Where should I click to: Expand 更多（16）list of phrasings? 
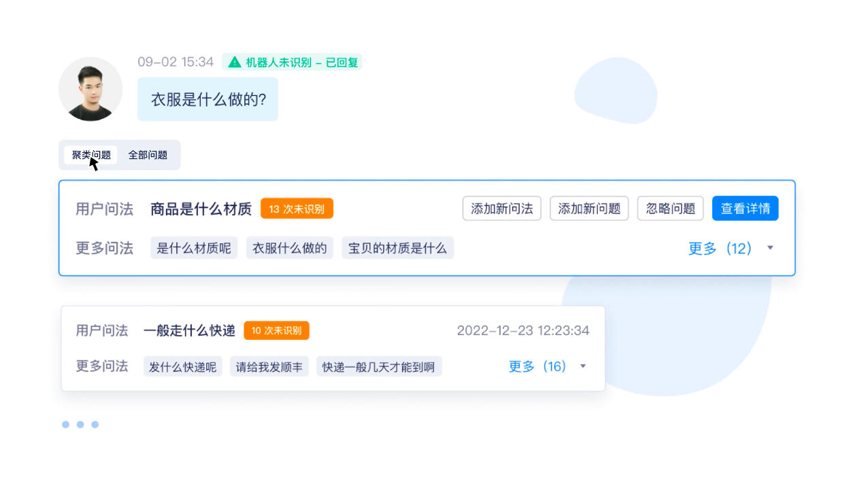click(x=539, y=367)
